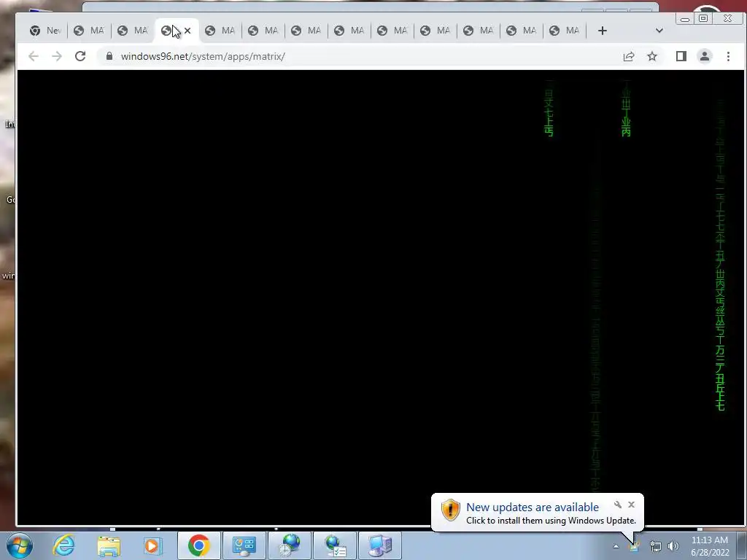Launch Internet Explorer from taskbar
747x560 pixels.
tap(64, 545)
